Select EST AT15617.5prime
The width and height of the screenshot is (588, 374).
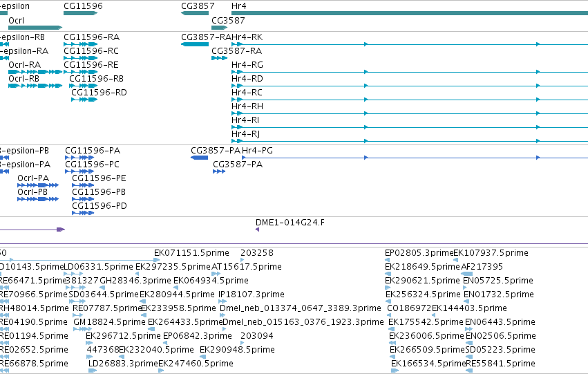tap(216, 274)
